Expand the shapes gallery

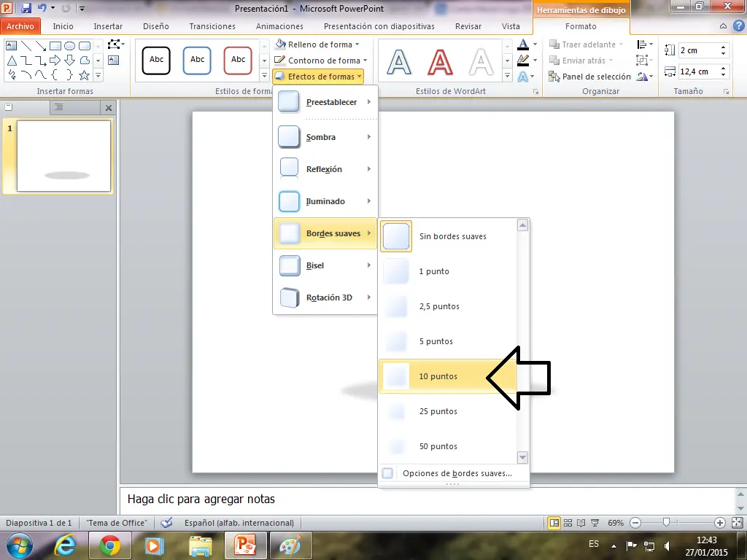coord(98,75)
